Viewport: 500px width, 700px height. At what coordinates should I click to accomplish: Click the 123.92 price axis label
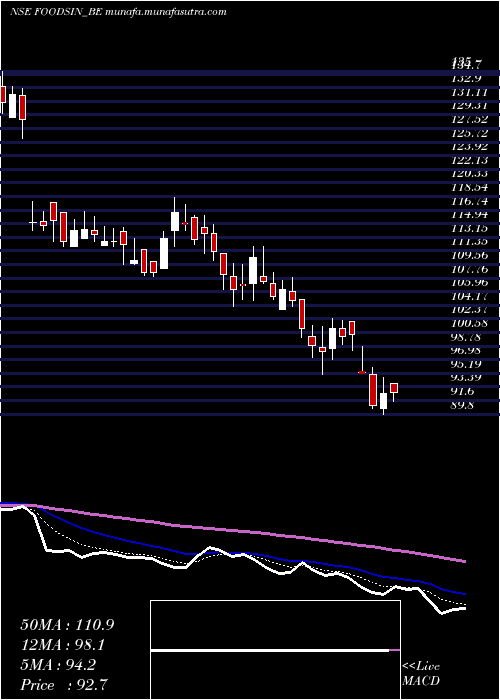click(x=470, y=146)
